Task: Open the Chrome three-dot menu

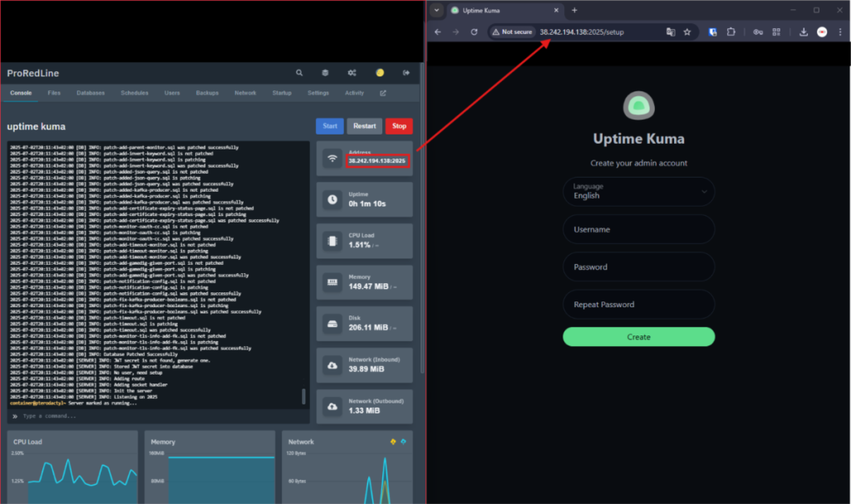Action: [x=840, y=32]
